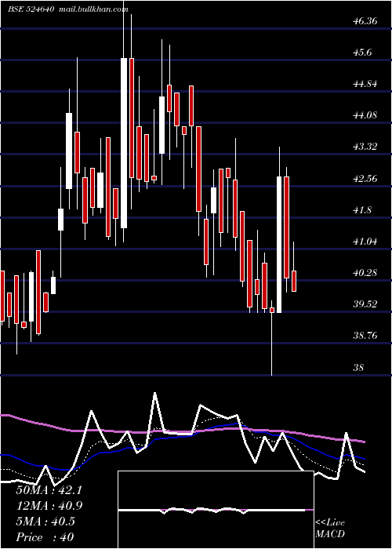392x549 pixels.
Task: Click the 5MA : 40.5 readout
Action: 45,522
